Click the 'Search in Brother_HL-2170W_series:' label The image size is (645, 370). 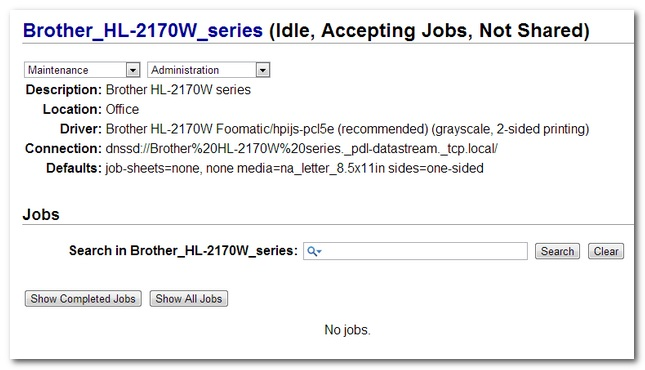183,251
